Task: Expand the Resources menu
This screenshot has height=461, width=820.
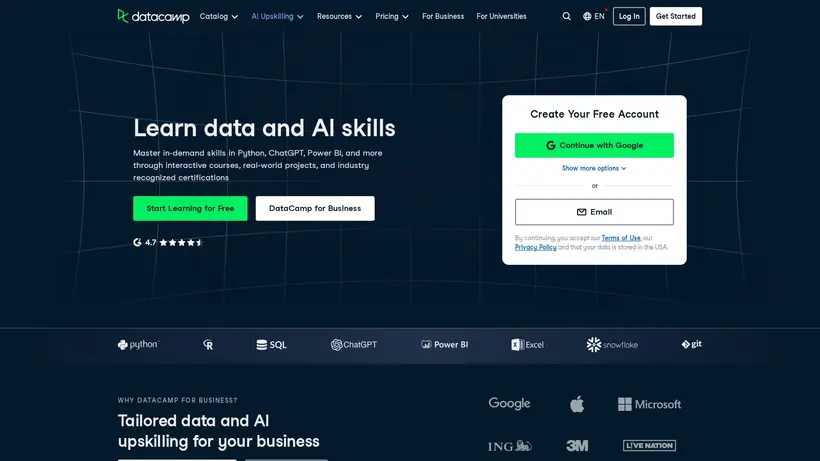Action: click(339, 16)
